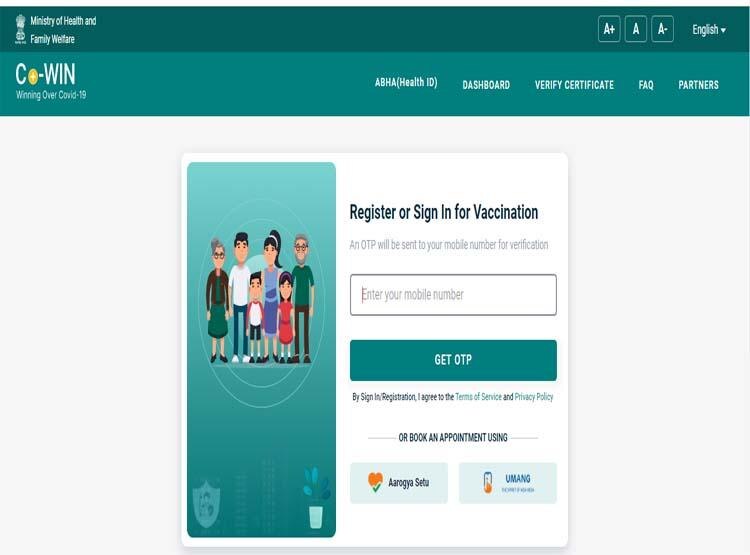Click the UMANG phone icon
Viewport: 750px width, 555px height.
click(x=487, y=482)
